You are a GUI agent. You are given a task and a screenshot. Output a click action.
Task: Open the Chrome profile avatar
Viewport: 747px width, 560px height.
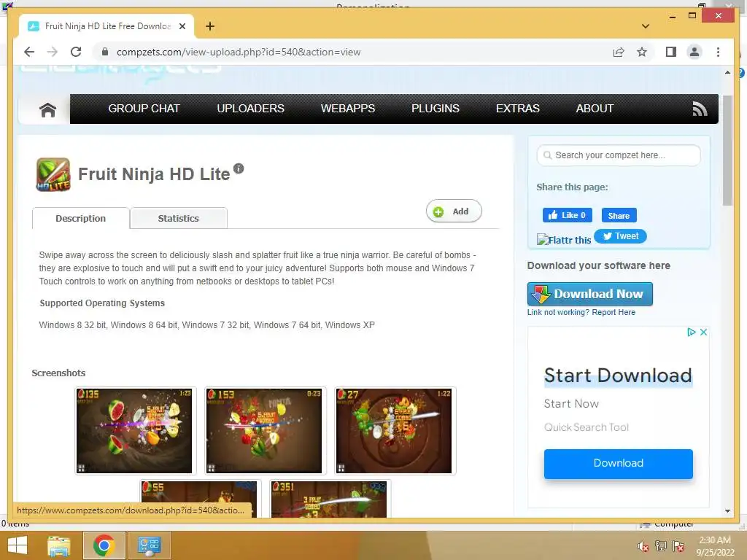pyautogui.click(x=694, y=52)
